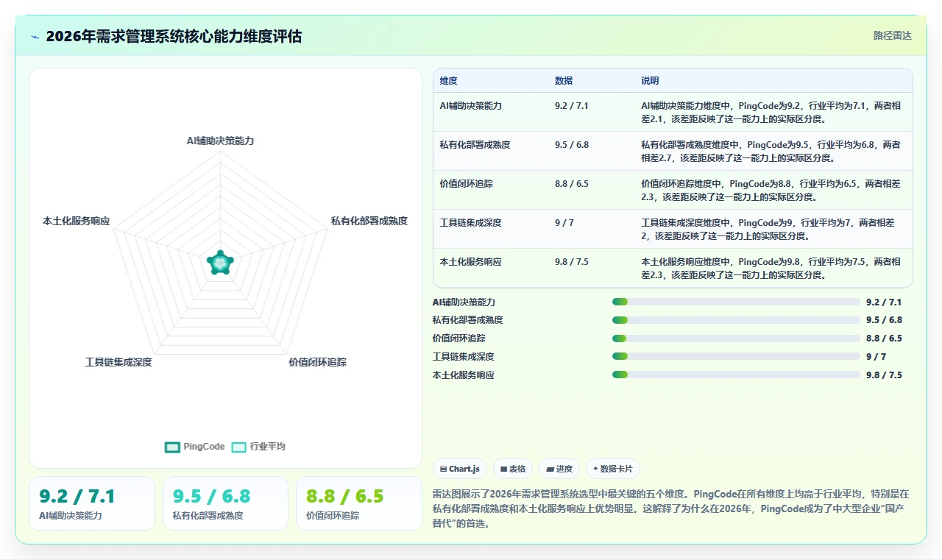Click the 工具链集成深度 radar axis label
This screenshot has height=560, width=942.
(x=118, y=362)
